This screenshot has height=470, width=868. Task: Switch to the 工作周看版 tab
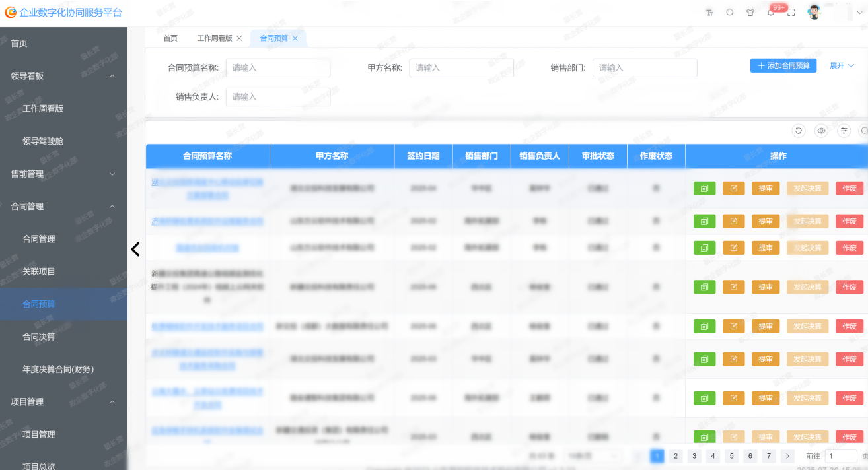215,38
